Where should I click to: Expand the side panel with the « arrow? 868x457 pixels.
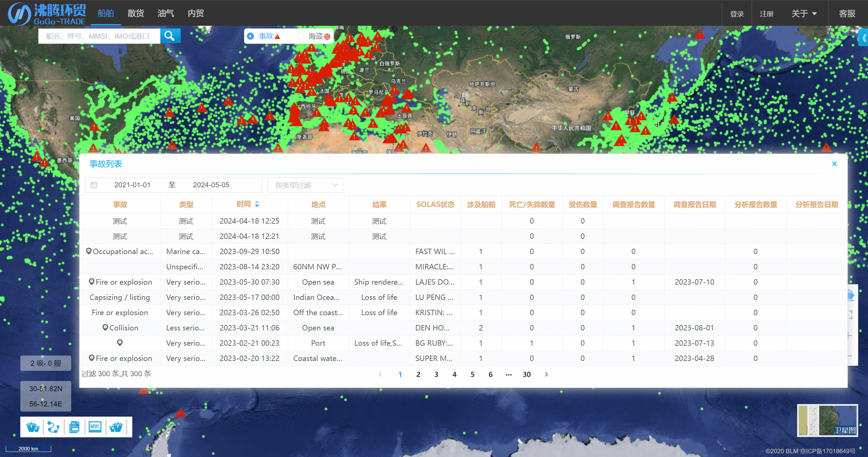coord(864,38)
